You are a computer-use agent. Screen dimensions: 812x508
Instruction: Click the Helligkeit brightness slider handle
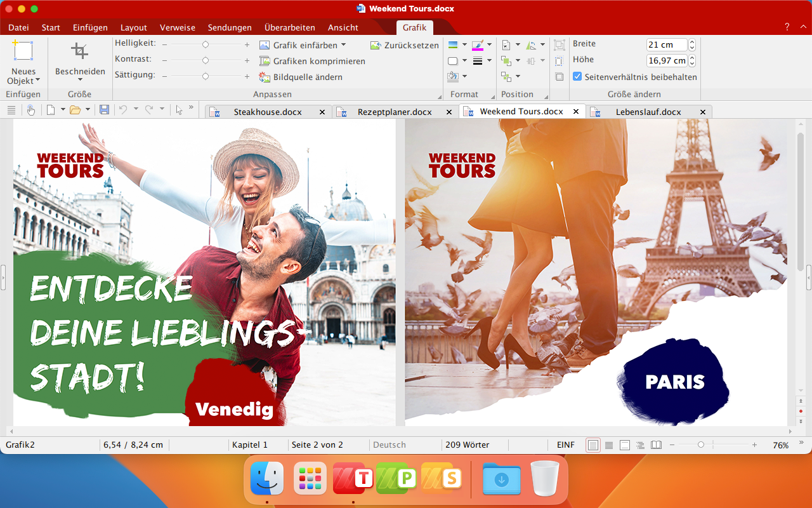(206, 45)
